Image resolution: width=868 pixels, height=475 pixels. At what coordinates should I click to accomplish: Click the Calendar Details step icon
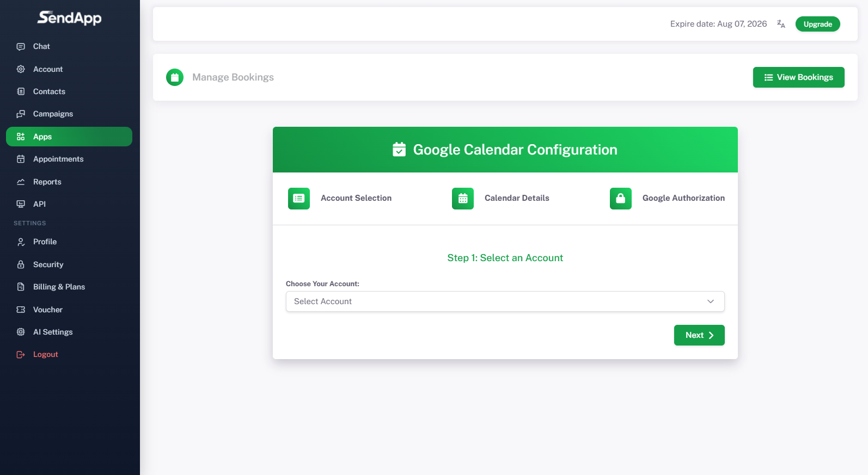click(x=463, y=199)
